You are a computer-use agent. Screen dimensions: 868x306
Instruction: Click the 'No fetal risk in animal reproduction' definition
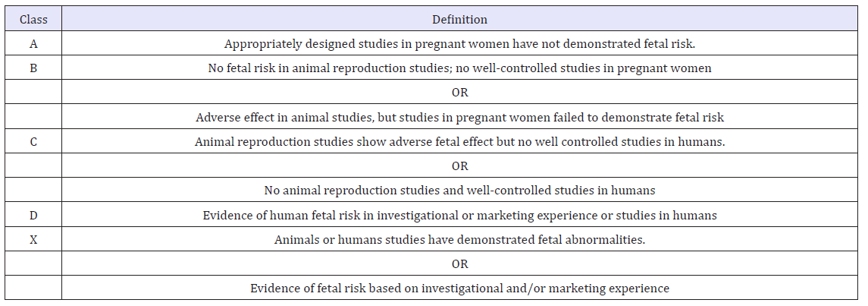[459, 68]
